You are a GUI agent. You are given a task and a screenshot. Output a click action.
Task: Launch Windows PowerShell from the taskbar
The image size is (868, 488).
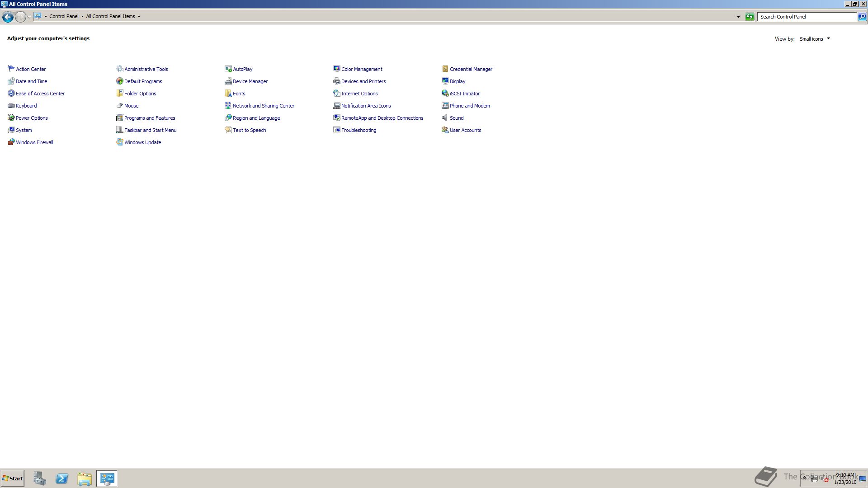click(62, 479)
